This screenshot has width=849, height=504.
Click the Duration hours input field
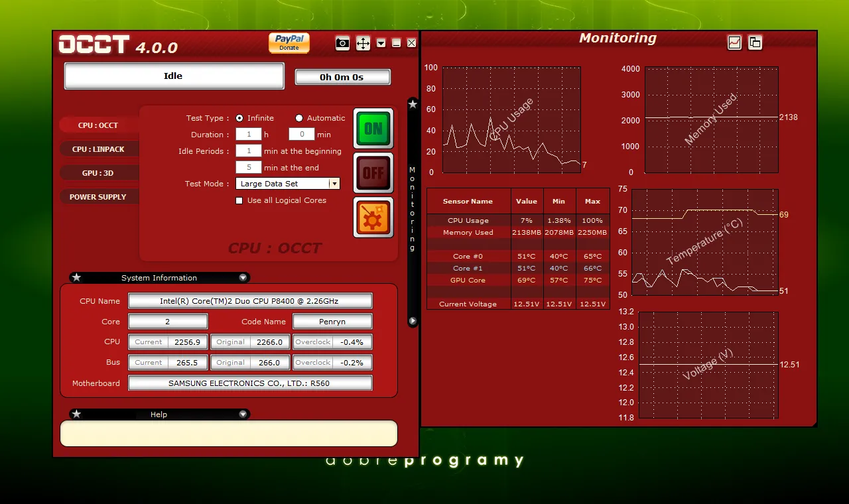point(249,135)
